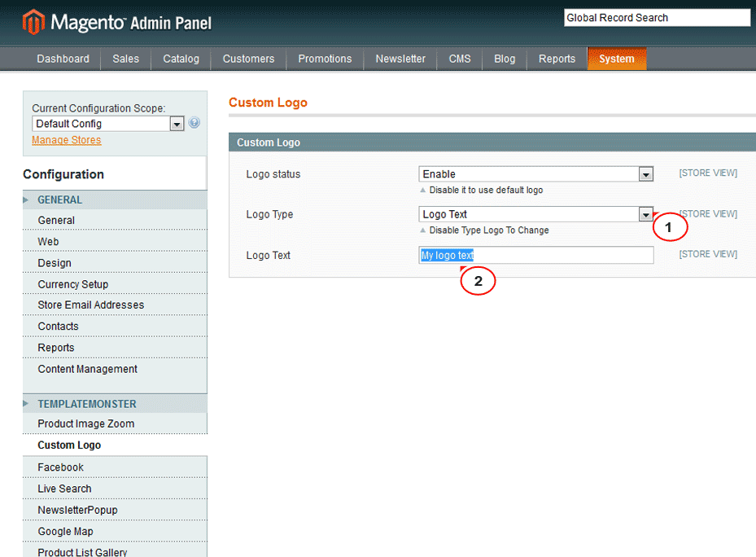Image resolution: width=756 pixels, height=557 pixels.
Task: Collapse the TEMPLATEMONSTER section
Action: pyautogui.click(x=86, y=404)
